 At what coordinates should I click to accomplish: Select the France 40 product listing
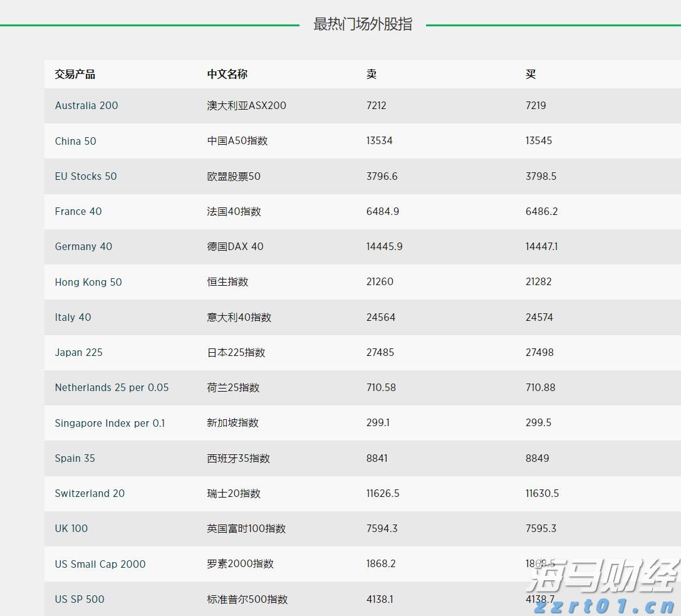coord(78,211)
